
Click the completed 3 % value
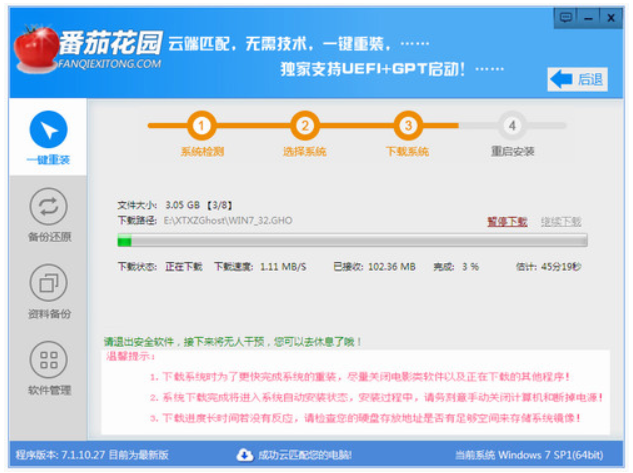[470, 267]
